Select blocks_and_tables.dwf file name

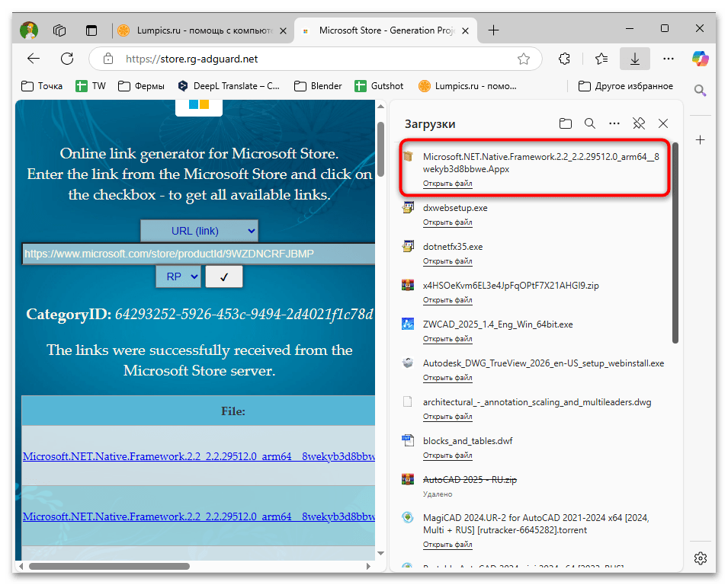tap(467, 441)
